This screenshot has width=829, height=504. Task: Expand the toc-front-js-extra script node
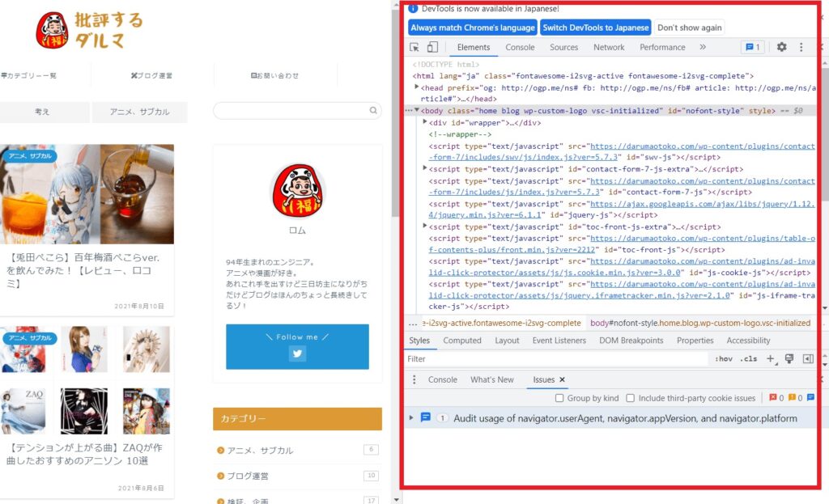425,226
